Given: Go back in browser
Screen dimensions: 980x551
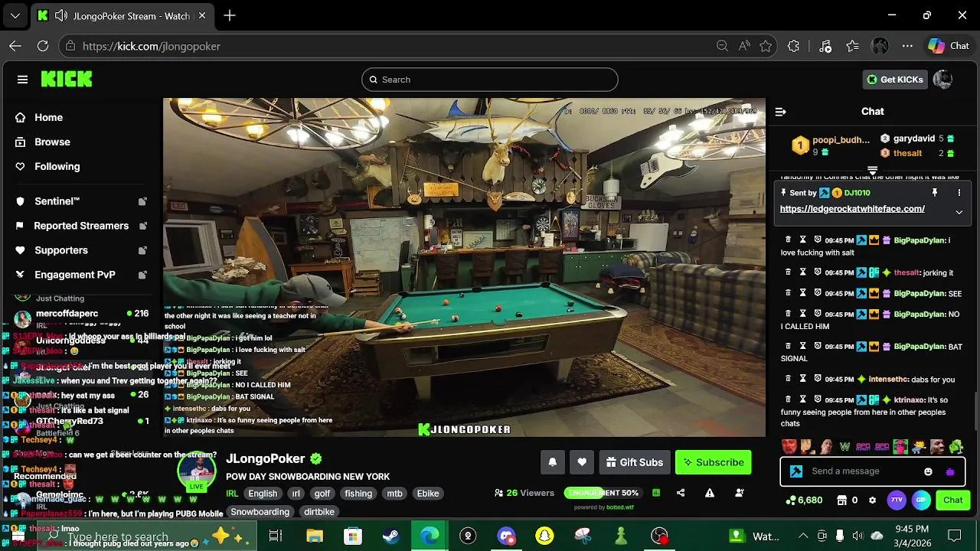Looking at the screenshot, I should click(15, 46).
